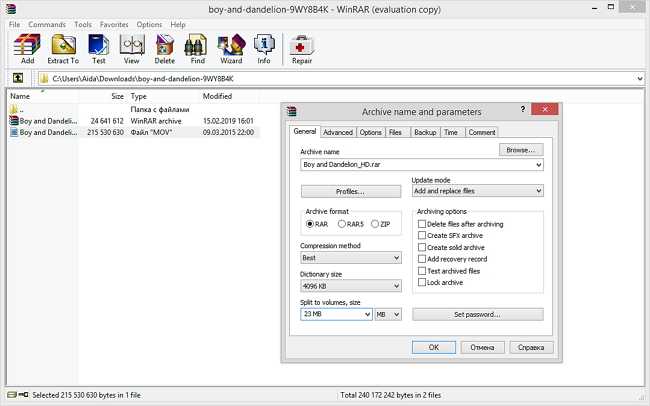Click the Info toolbar icon
Image resolution: width=650 pixels, height=406 pixels.
(x=264, y=49)
